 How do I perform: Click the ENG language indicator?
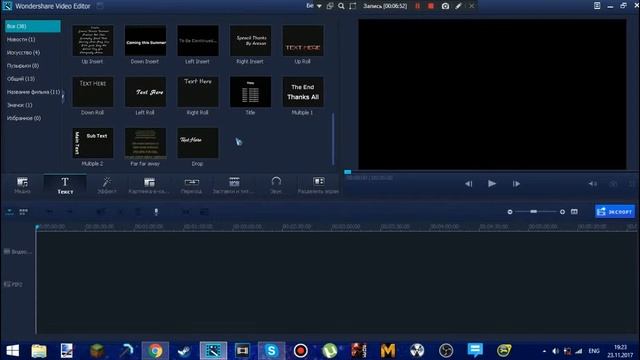(594, 351)
